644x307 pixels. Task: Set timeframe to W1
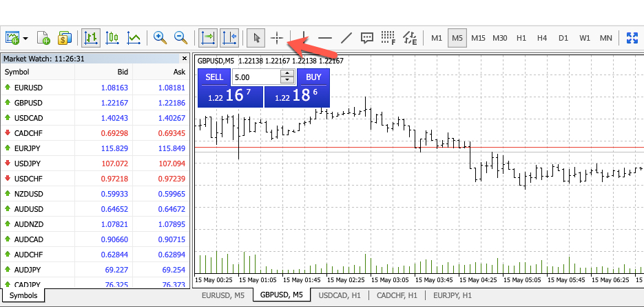pos(585,38)
